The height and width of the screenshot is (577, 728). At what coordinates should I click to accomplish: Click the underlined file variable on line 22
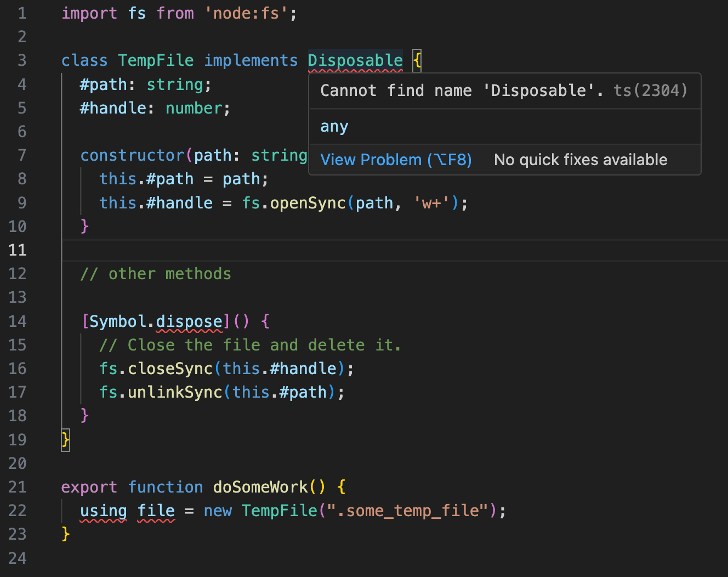pyautogui.click(x=156, y=511)
